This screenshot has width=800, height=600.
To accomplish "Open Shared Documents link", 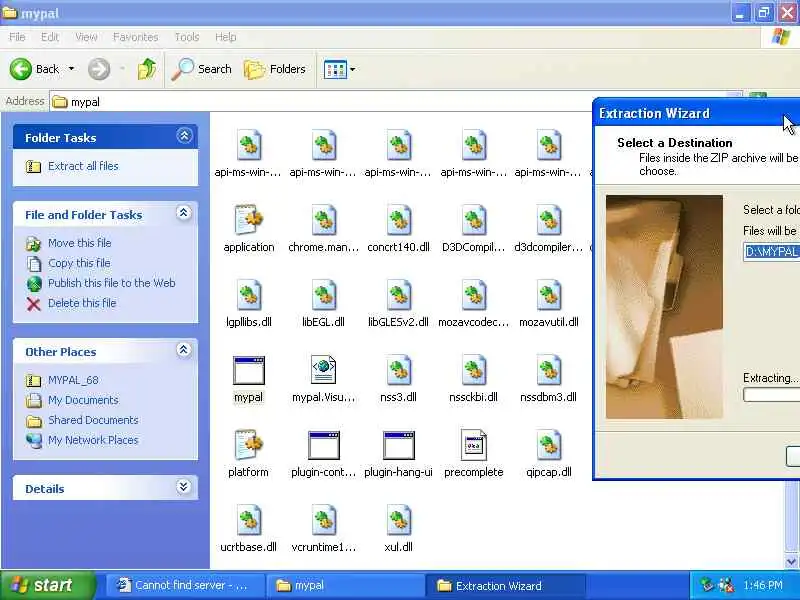I will (x=93, y=420).
